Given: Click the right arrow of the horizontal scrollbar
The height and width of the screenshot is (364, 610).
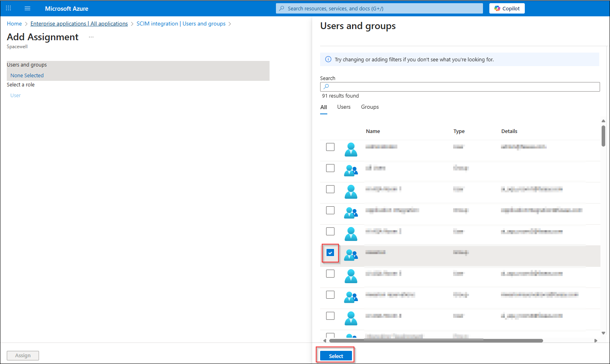Looking at the screenshot, I should (x=596, y=341).
